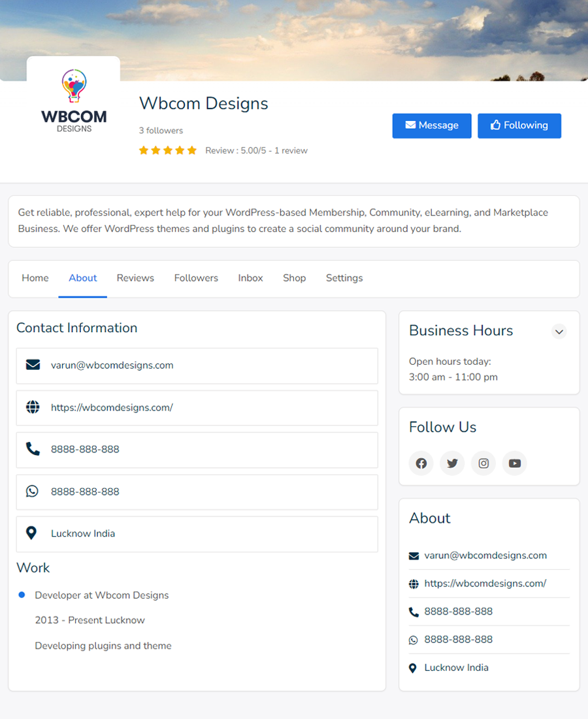This screenshot has height=719, width=588.
Task: Click the five-star rating display
Action: tap(167, 150)
